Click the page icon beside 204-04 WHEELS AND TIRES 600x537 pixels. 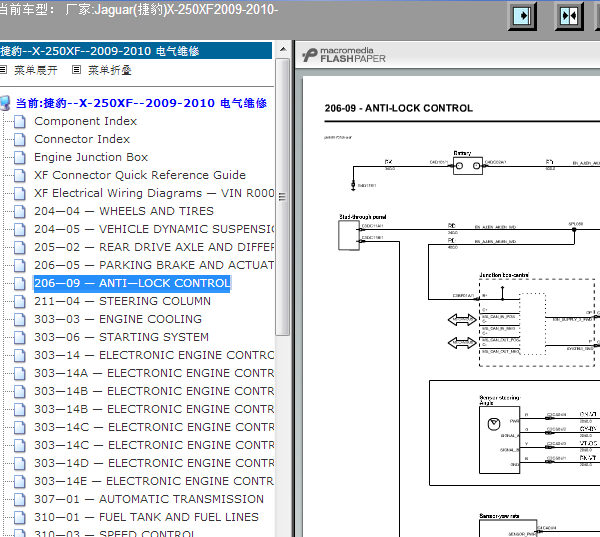click(20, 212)
